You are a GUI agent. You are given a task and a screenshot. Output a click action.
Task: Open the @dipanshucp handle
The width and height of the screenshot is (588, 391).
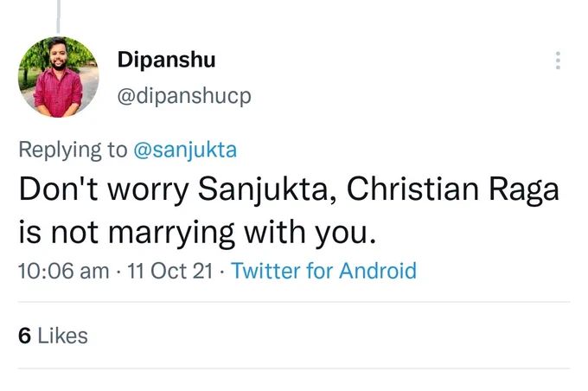coord(184,96)
